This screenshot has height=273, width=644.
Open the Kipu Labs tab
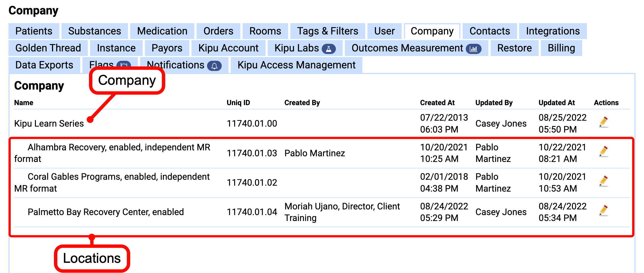pos(305,48)
